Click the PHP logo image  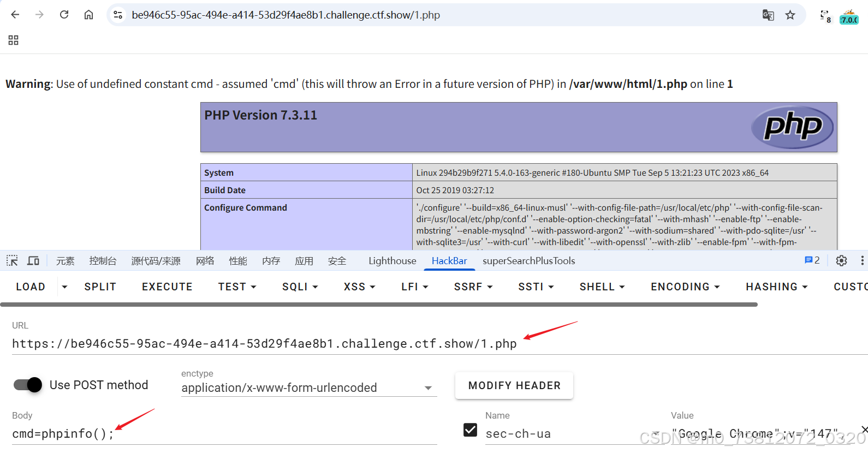(792, 127)
